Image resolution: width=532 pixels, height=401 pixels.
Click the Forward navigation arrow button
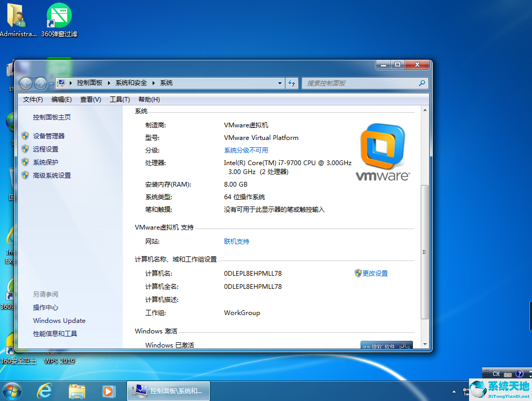point(41,83)
